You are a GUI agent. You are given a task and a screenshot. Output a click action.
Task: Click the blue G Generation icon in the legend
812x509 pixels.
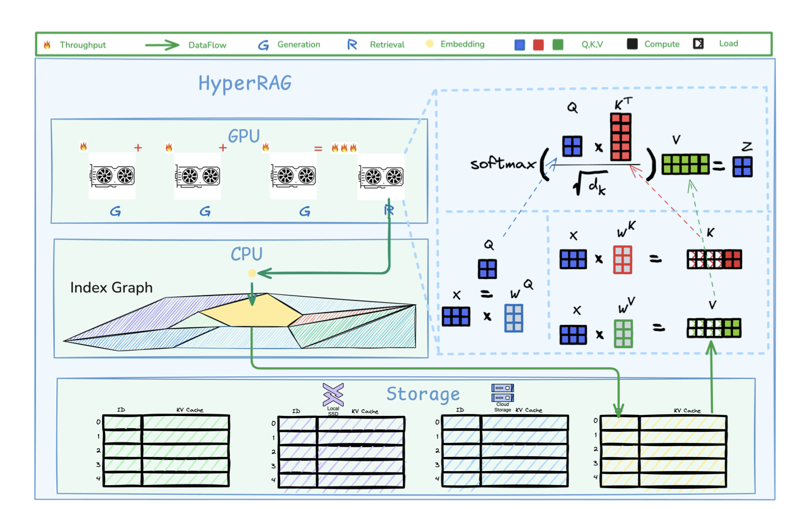263,45
